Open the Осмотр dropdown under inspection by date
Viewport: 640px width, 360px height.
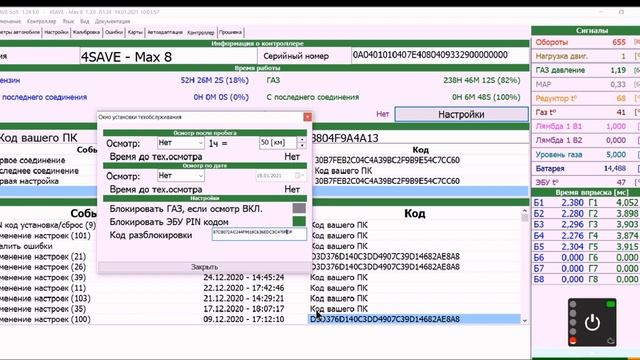(180, 176)
